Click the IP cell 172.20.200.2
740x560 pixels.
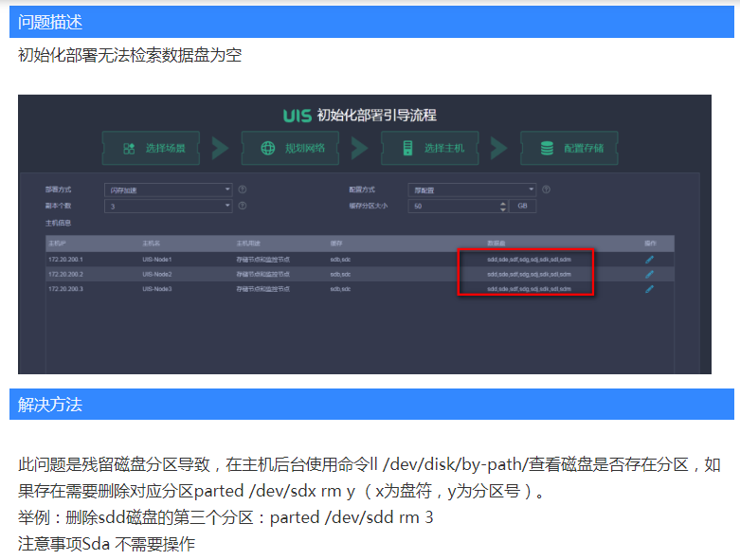click(65, 274)
